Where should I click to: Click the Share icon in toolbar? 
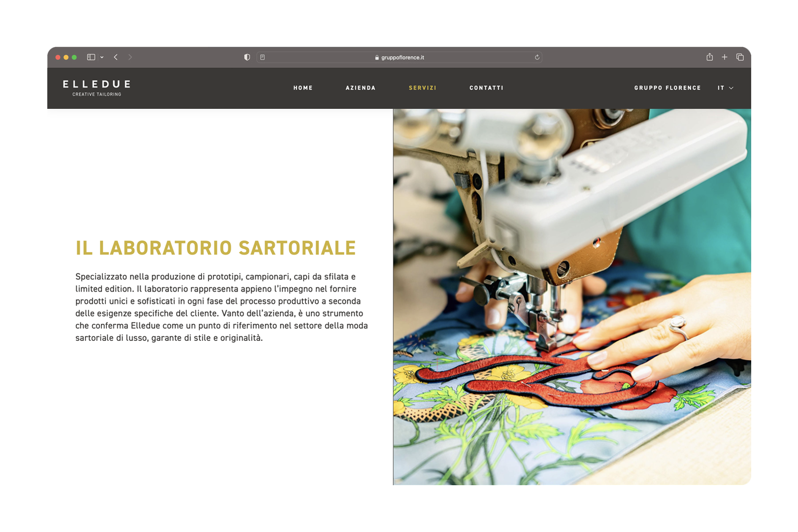(709, 57)
